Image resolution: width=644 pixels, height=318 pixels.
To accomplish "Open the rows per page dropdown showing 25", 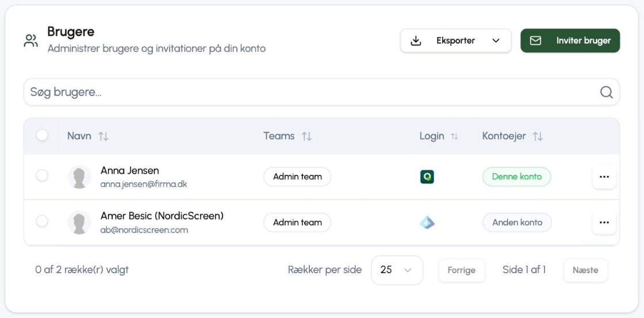I will 397,270.
